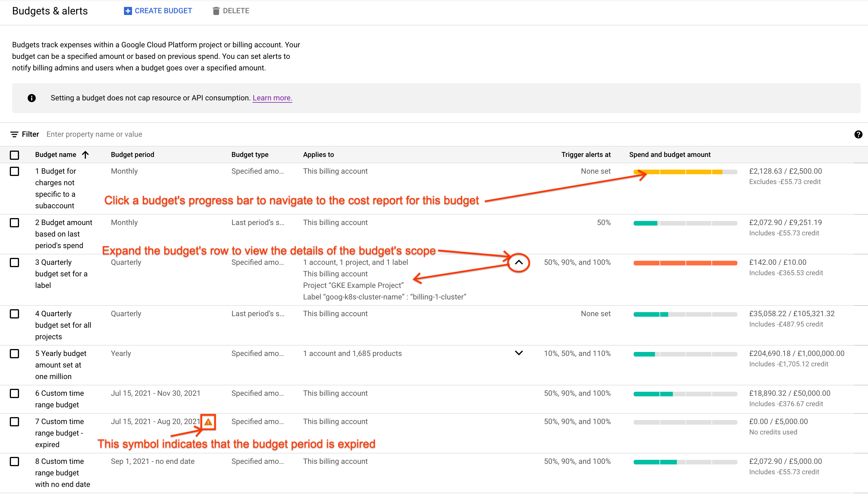868x495 pixels.
Task: Click the DELETE icon button
Action: [x=216, y=11]
